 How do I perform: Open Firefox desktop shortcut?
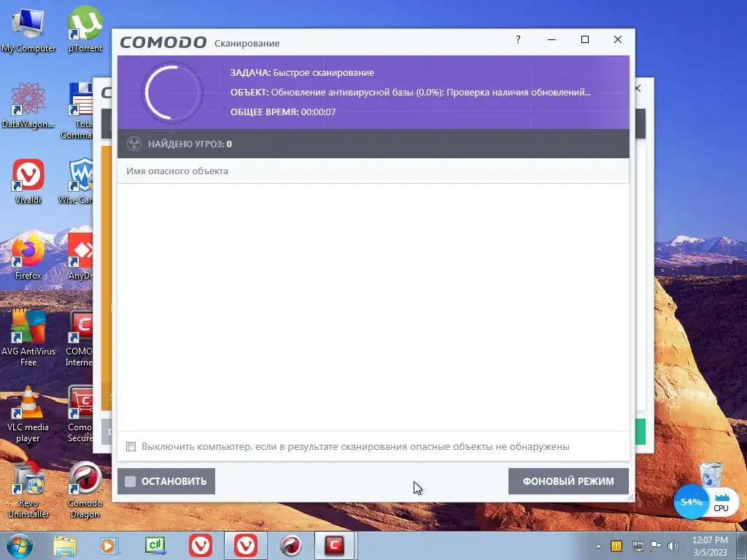(x=28, y=257)
